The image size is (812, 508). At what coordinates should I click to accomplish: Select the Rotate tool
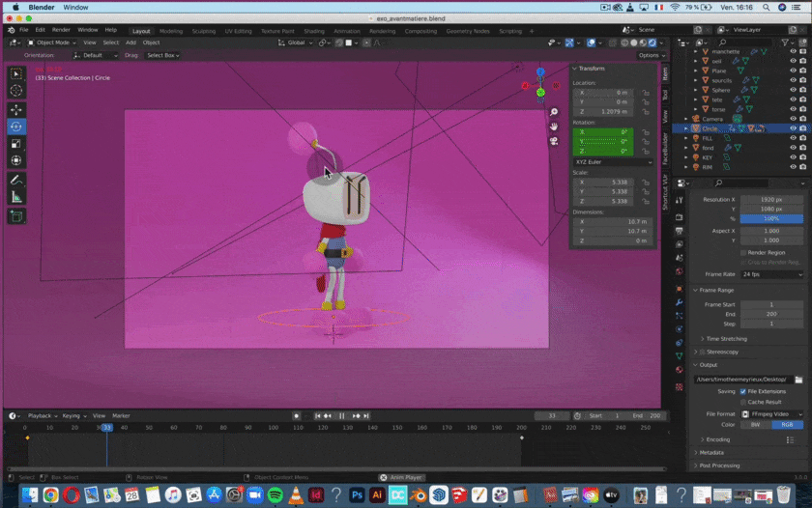(x=16, y=127)
